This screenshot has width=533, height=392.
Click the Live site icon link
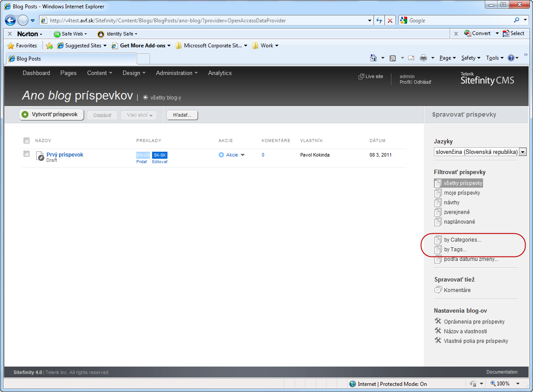tap(361, 76)
